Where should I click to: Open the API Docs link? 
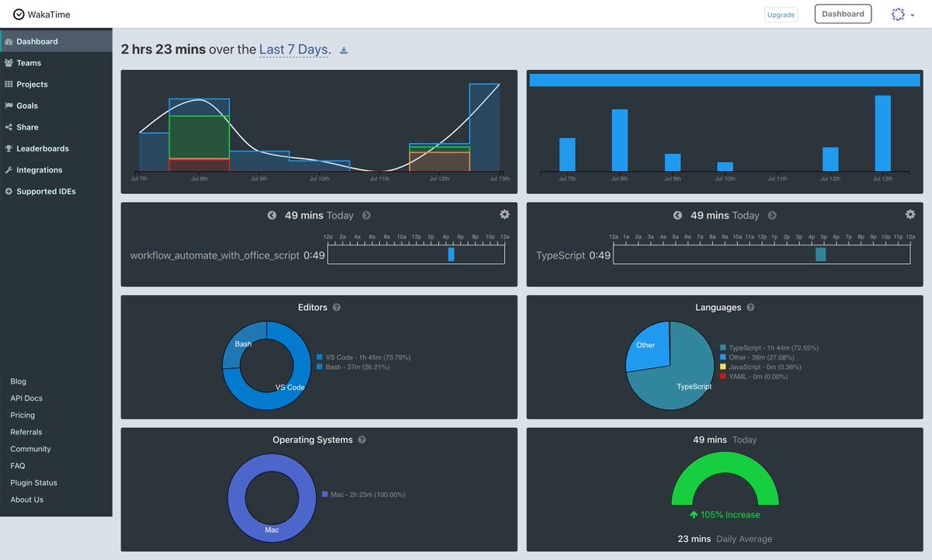(26, 398)
